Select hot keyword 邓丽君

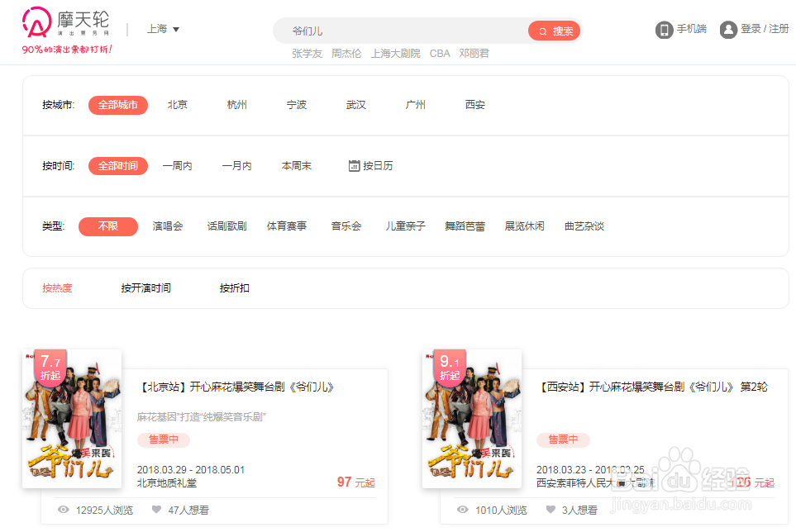click(474, 53)
